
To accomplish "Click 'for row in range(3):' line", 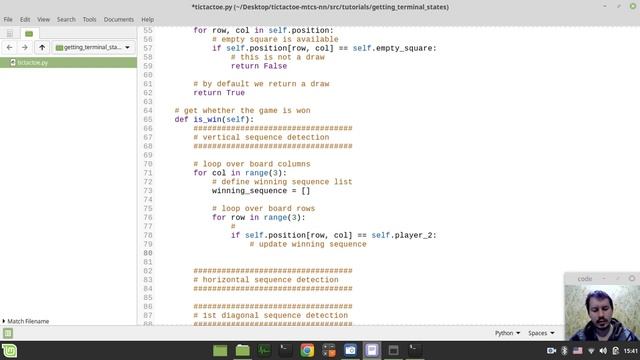I will 258,218.
